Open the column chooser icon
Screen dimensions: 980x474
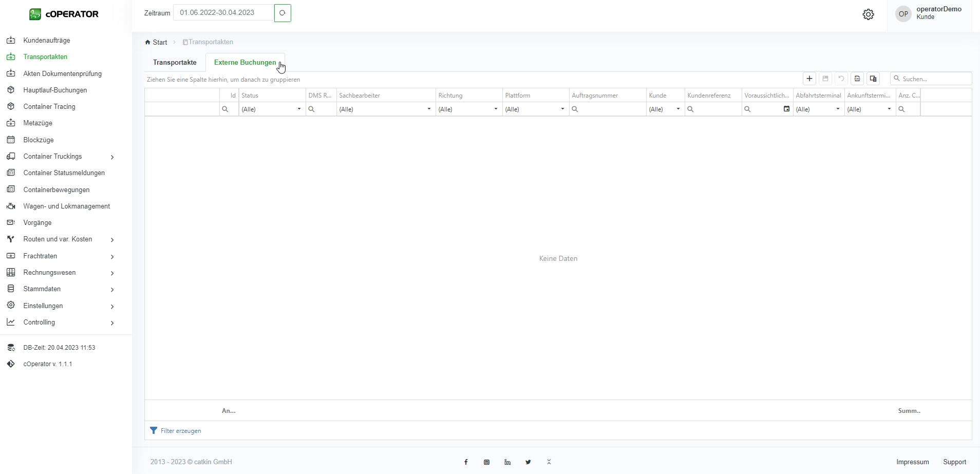coord(873,79)
